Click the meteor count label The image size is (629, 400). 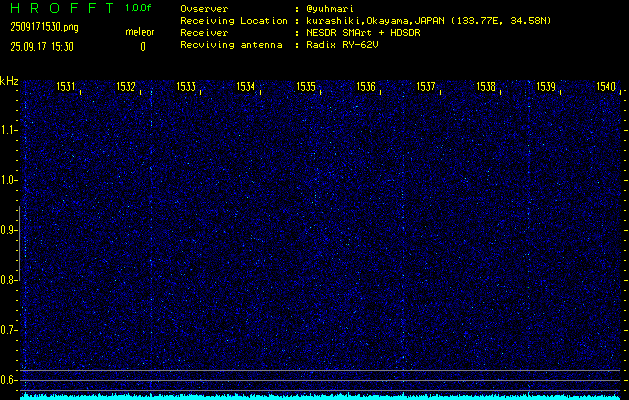(140, 32)
